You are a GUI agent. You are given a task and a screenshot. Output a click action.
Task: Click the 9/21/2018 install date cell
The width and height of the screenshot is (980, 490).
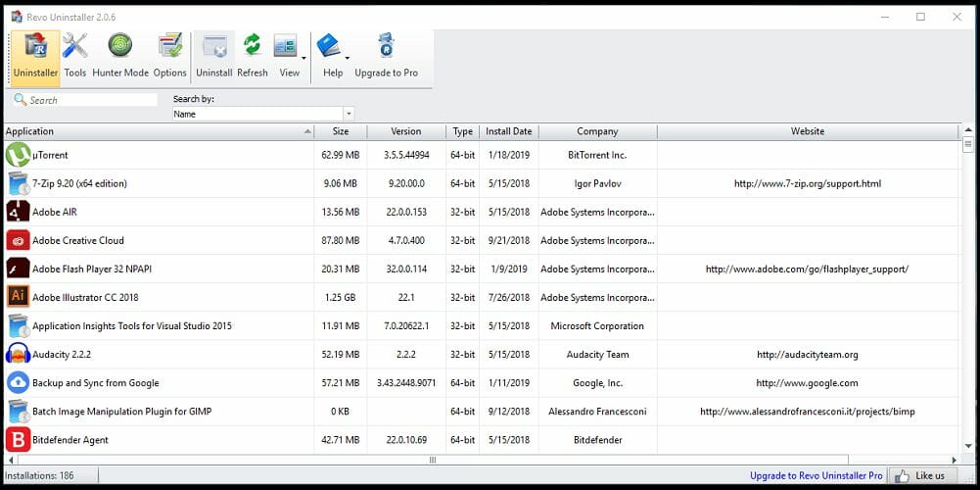click(x=509, y=240)
